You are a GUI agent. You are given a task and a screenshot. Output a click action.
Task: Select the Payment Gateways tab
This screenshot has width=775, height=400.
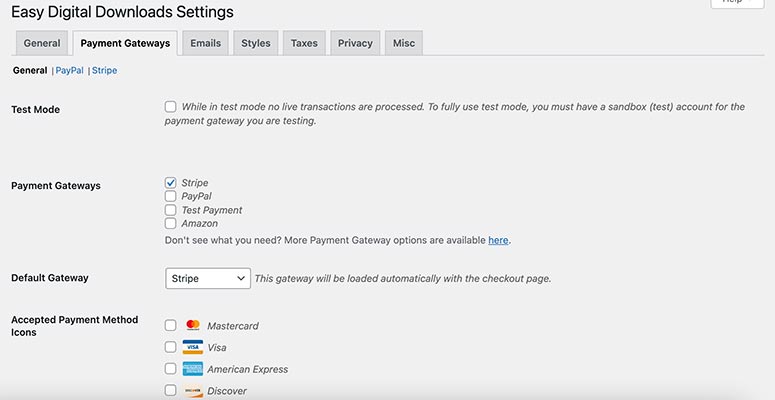125,43
